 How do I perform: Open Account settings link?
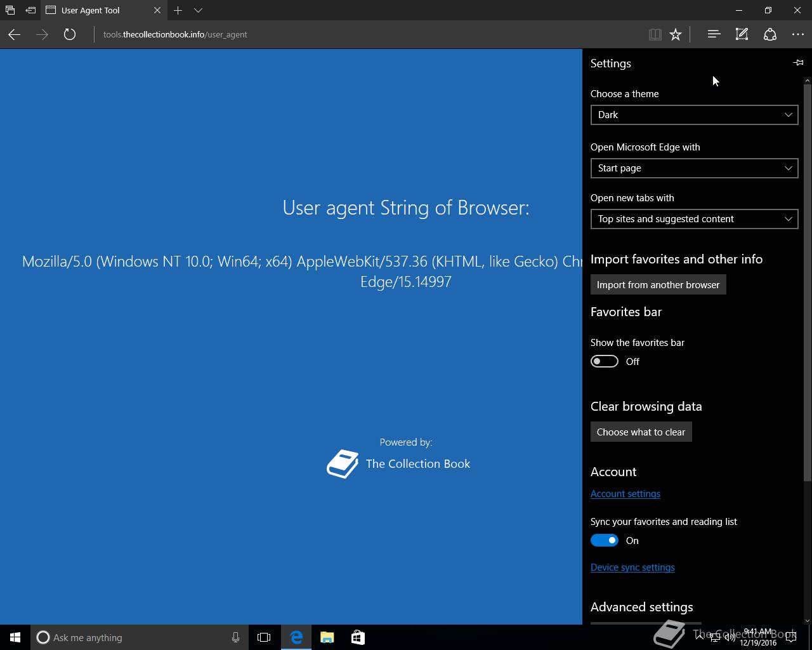click(x=625, y=494)
